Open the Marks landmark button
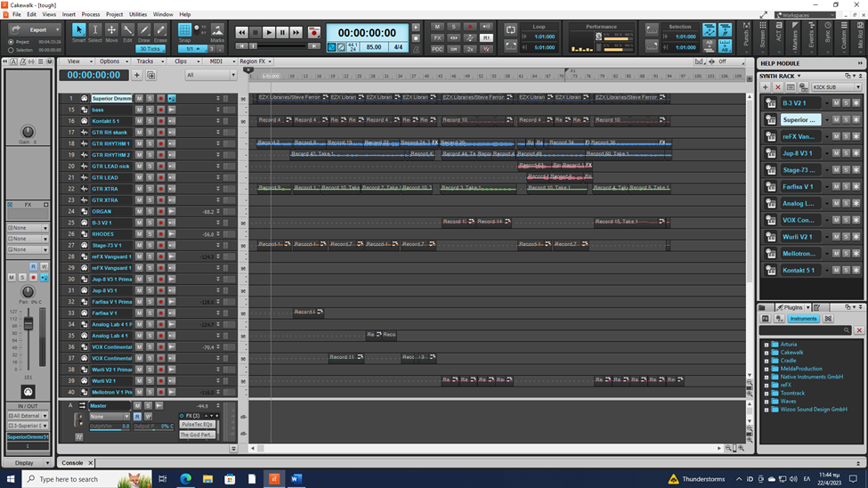The image size is (868, 488). tap(217, 30)
